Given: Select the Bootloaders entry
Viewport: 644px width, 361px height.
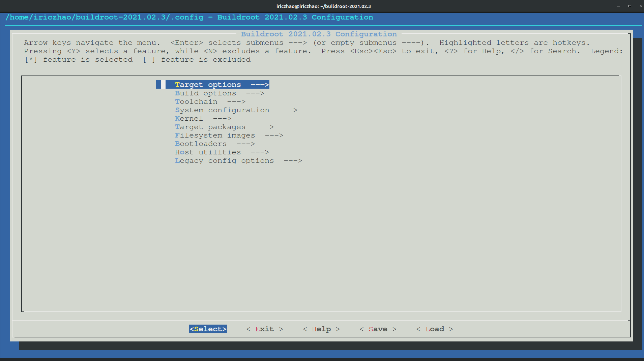Looking at the screenshot, I should pos(215,144).
